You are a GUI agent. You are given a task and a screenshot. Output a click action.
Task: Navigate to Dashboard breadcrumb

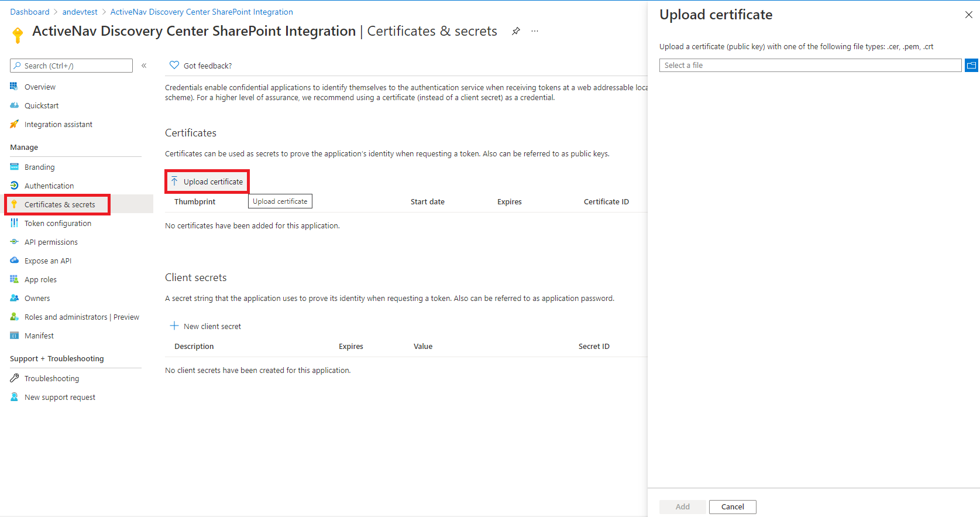click(x=30, y=12)
